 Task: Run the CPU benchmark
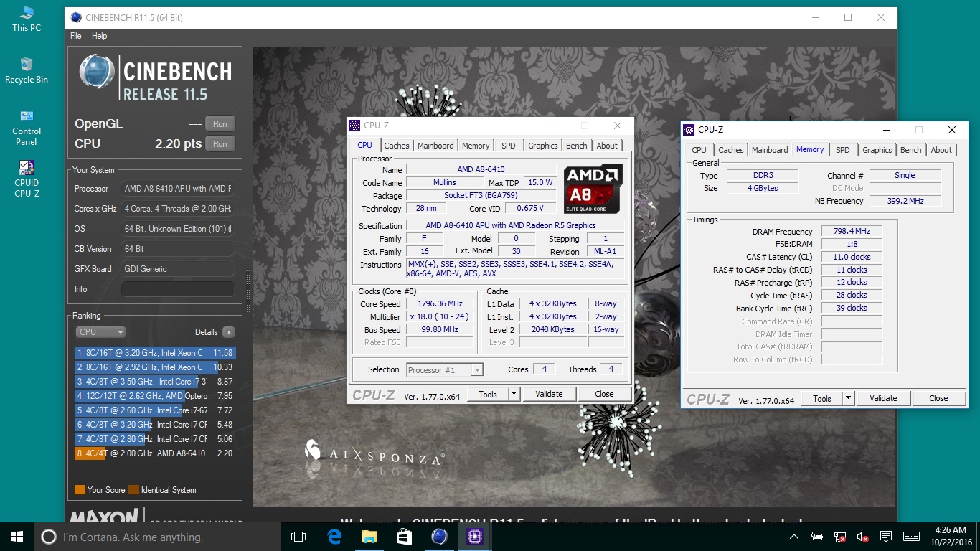click(220, 144)
